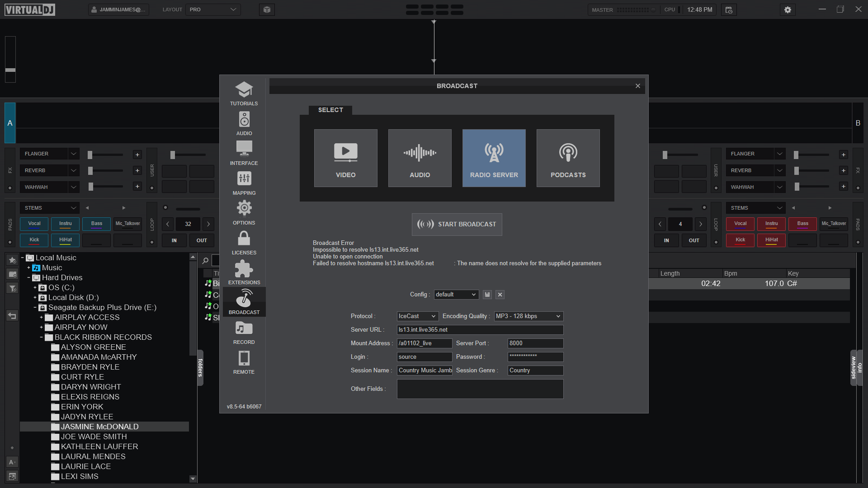Select the Audio broadcast option

pyautogui.click(x=420, y=158)
